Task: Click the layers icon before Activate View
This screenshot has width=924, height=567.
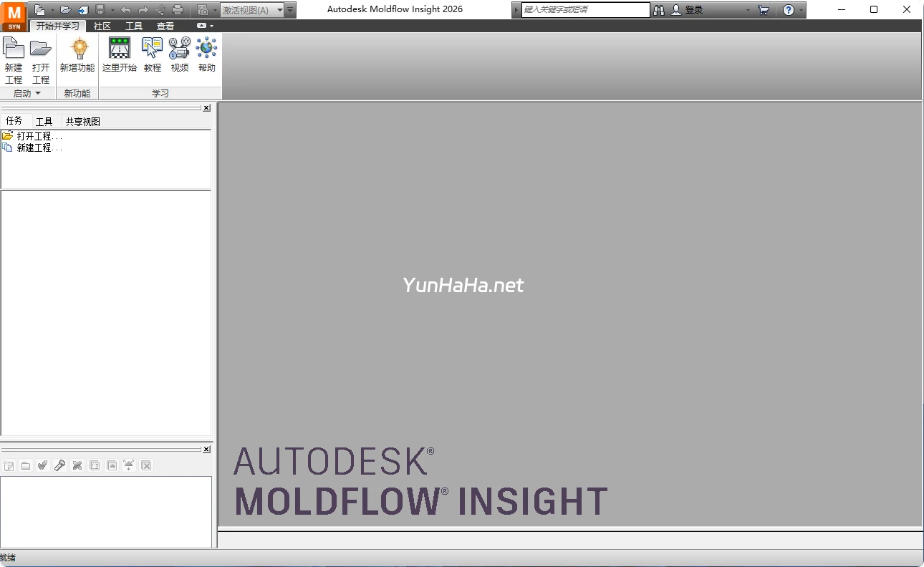Action: 203,10
